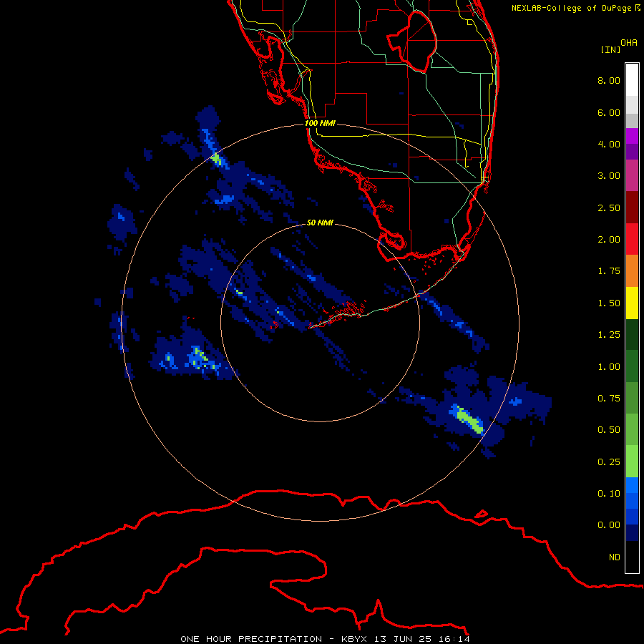Pick the white swatch beside 8.00
The width and height of the screenshot is (644, 644).
coord(632,80)
